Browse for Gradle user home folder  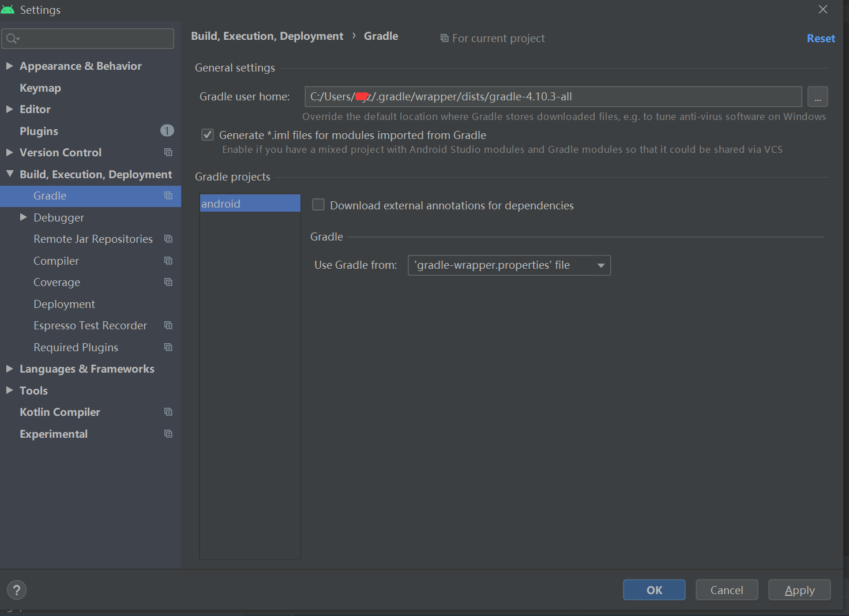(818, 97)
